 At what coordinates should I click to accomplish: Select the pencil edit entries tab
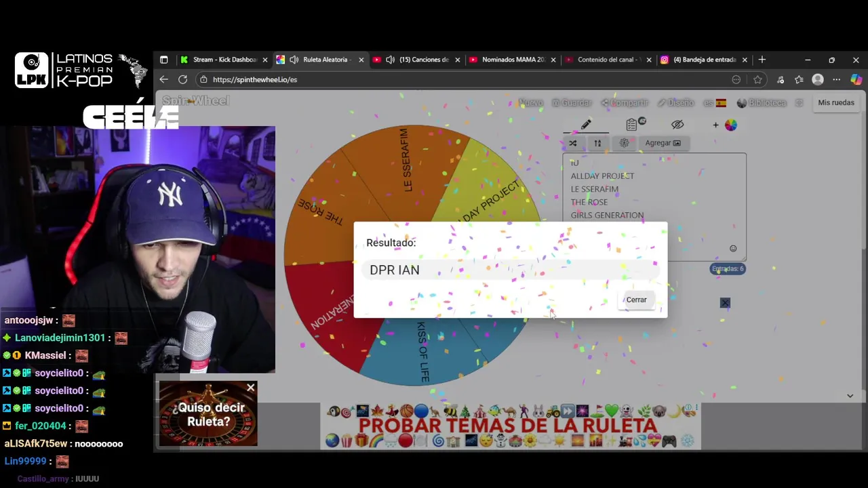click(586, 125)
